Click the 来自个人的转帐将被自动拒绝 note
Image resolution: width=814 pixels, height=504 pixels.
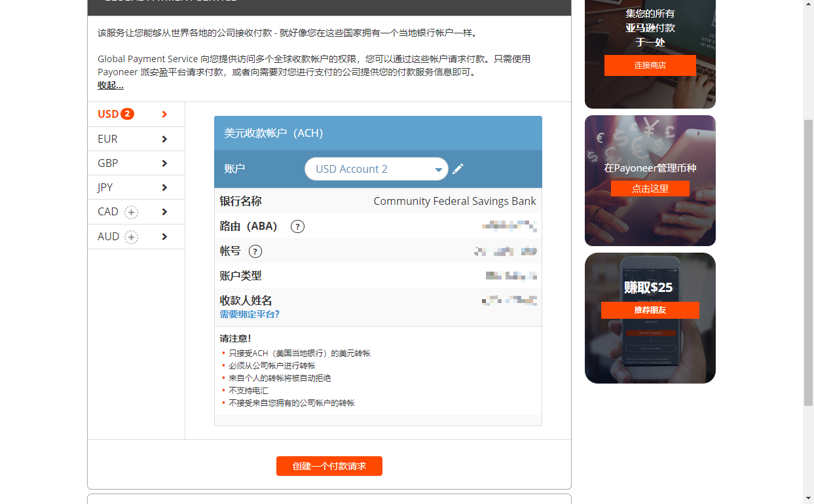[x=280, y=378]
